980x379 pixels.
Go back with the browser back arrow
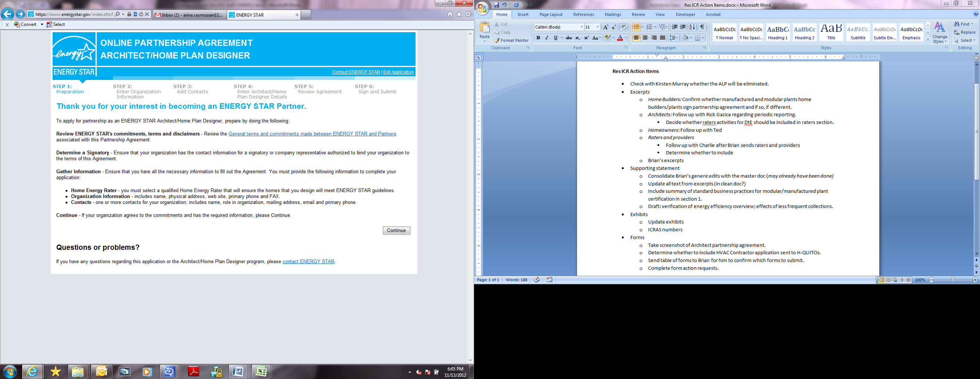[x=7, y=14]
